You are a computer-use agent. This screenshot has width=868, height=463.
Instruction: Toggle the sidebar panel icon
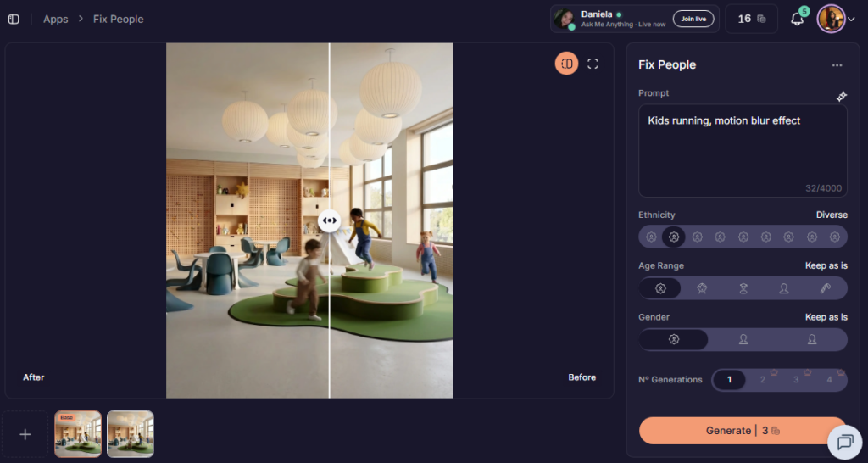[x=14, y=20]
